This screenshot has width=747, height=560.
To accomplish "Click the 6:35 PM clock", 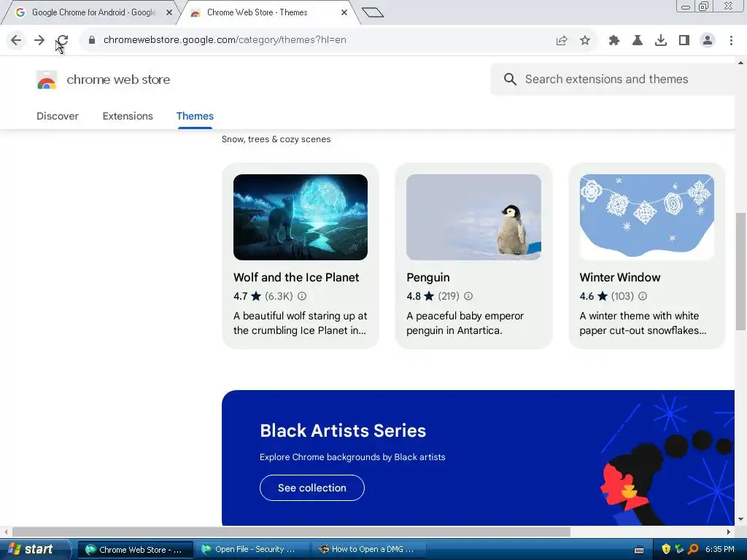I will point(720,549).
